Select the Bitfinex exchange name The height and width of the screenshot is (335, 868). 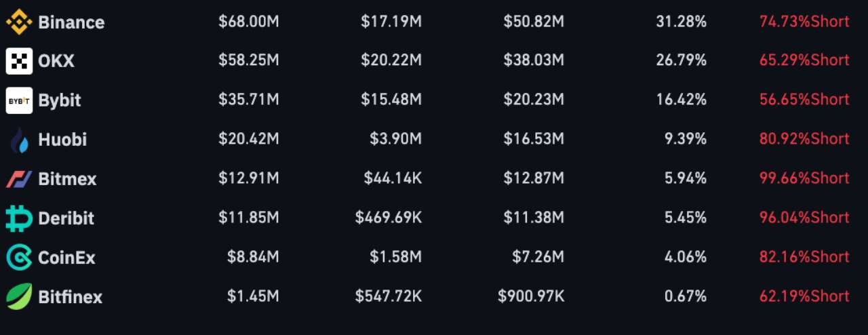[x=71, y=297]
